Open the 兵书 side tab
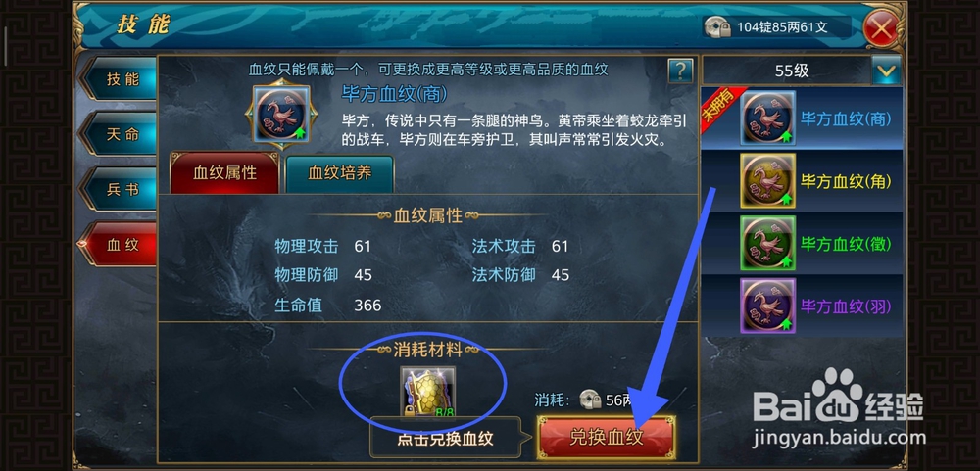This screenshot has width=980, height=471. 120,189
